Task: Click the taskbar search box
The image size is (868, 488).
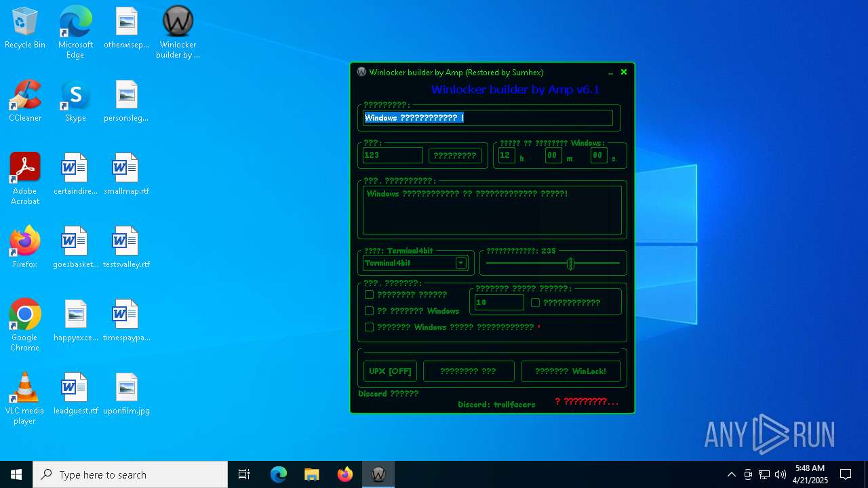Action: (x=130, y=474)
